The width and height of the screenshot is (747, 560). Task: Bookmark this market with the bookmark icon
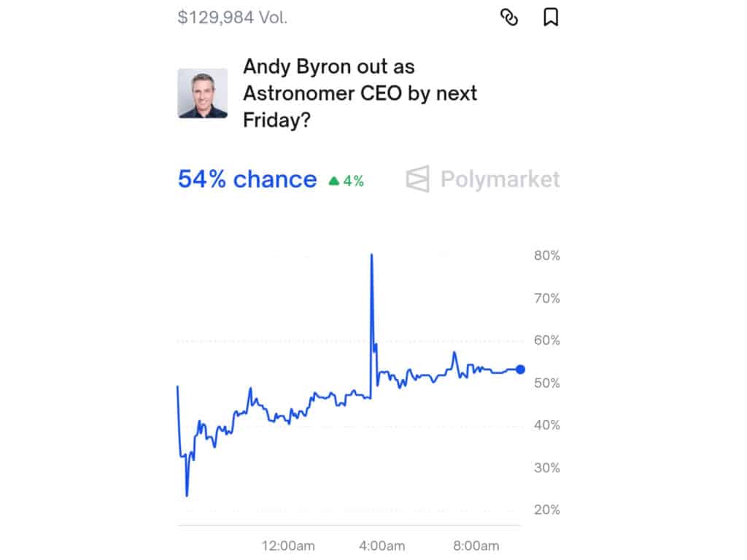pyautogui.click(x=551, y=17)
